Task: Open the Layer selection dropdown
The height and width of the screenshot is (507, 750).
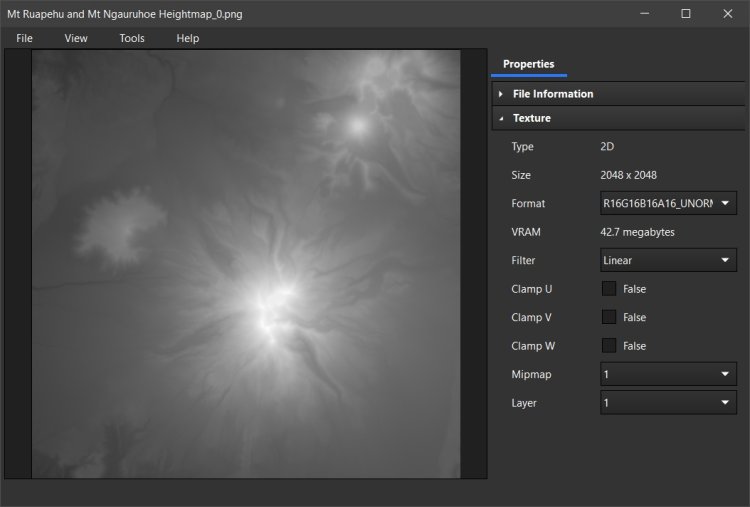Action: coord(668,403)
